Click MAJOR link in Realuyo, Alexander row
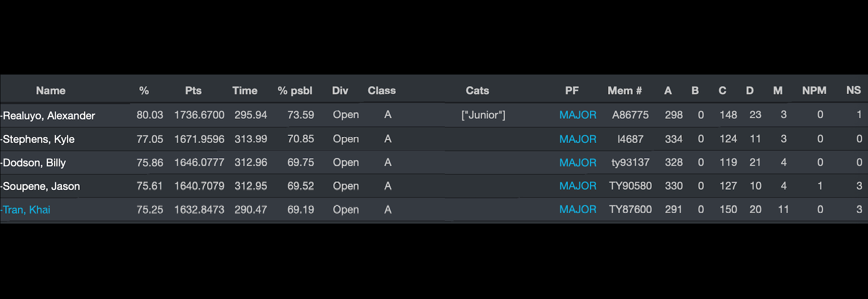This screenshot has height=299, width=868. point(578,115)
